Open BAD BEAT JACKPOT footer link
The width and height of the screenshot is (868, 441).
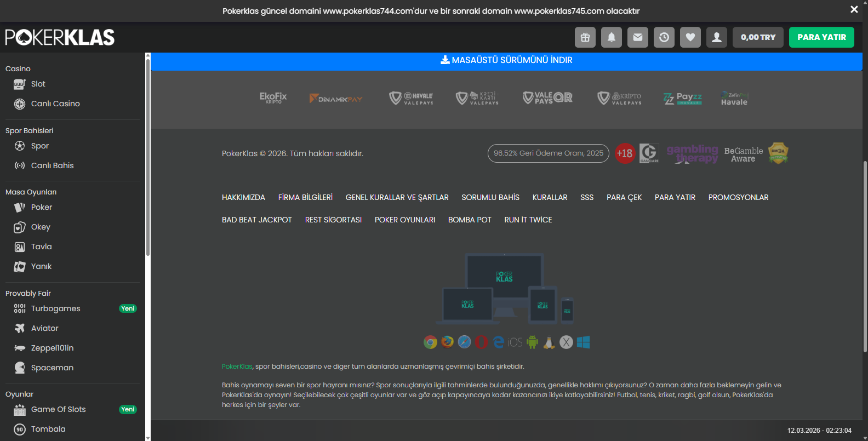[257, 220]
